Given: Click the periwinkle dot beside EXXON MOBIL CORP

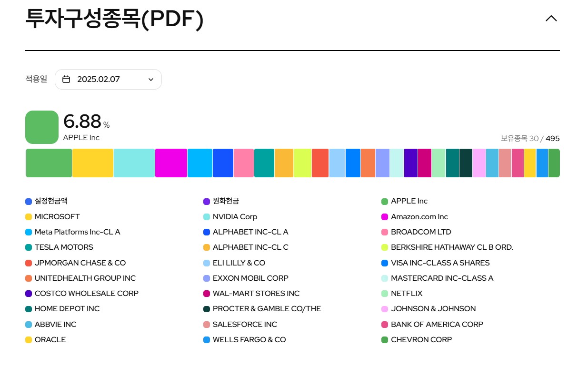Looking at the screenshot, I should (207, 278).
